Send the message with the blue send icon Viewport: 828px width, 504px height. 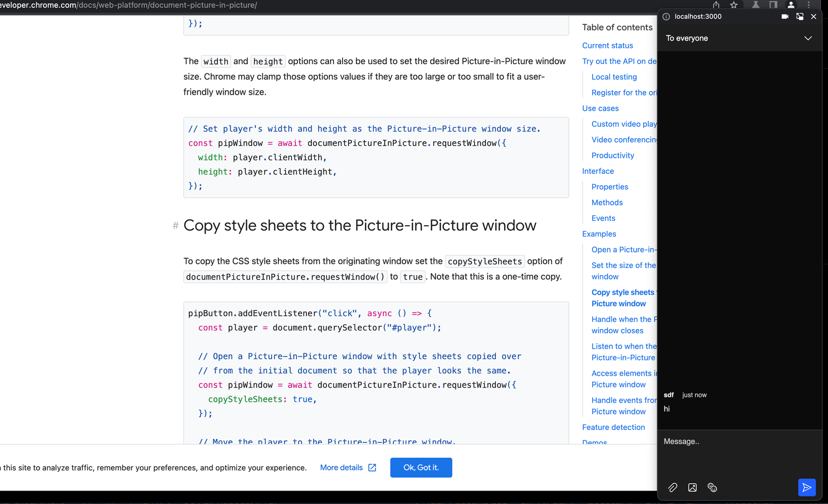[806, 487]
